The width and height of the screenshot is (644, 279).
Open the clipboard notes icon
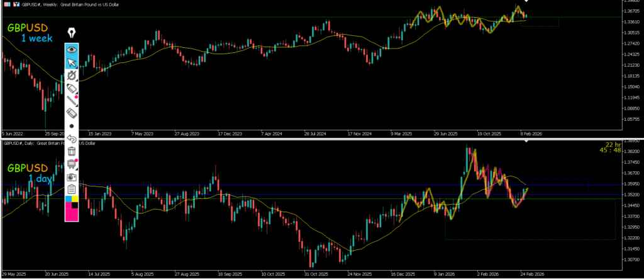[72, 189]
